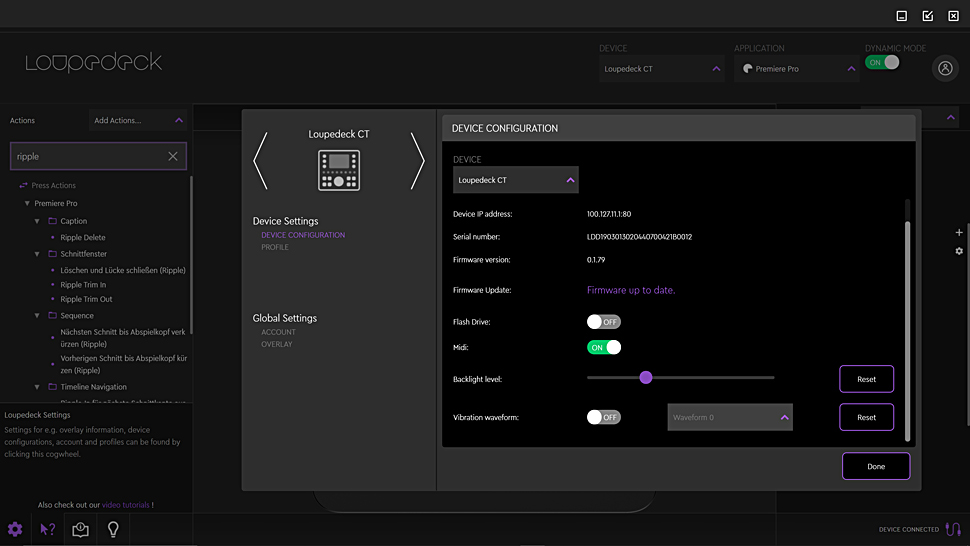Screen dimensions: 970x546
Task: Toggle Dynamic Mode switch
Action: pos(882,62)
